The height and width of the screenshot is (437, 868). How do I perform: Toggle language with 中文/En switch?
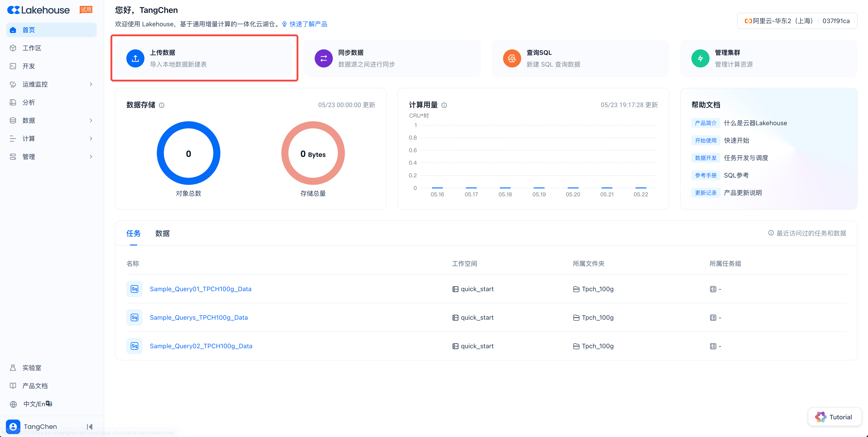(37, 404)
